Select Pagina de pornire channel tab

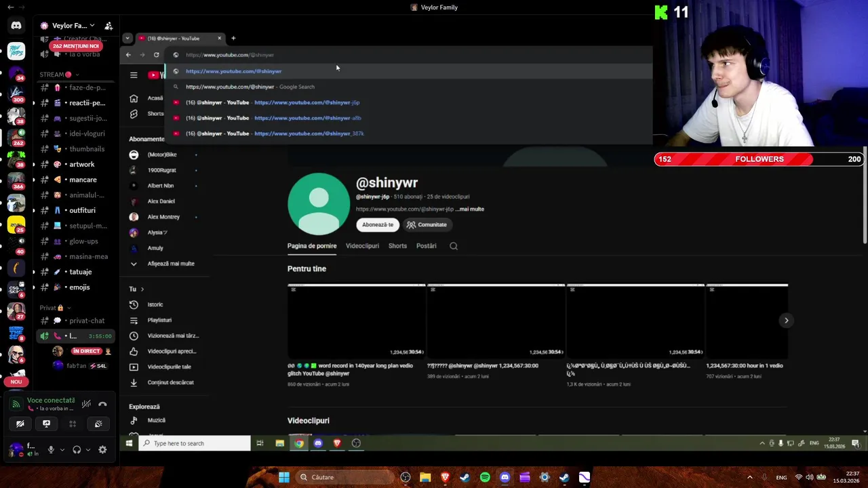tap(312, 246)
